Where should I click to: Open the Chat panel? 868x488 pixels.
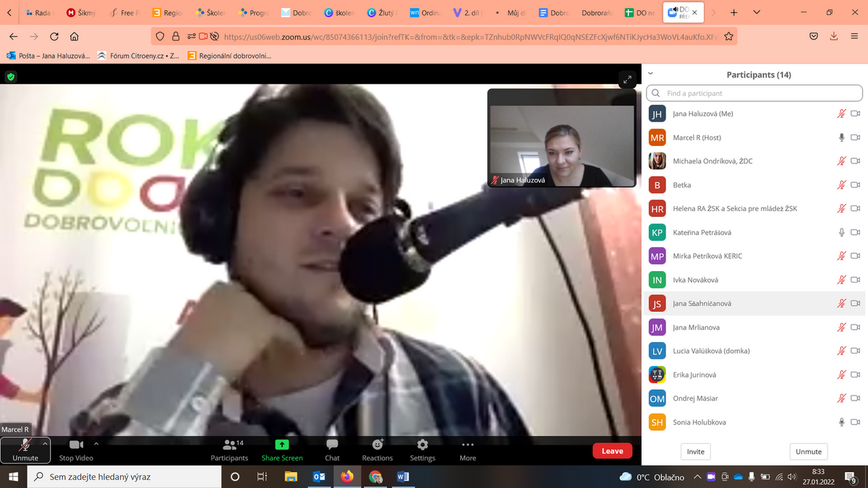coord(332,450)
